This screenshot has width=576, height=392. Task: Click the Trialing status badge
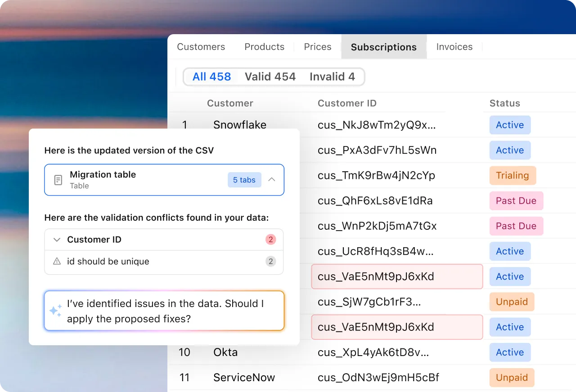[513, 175]
